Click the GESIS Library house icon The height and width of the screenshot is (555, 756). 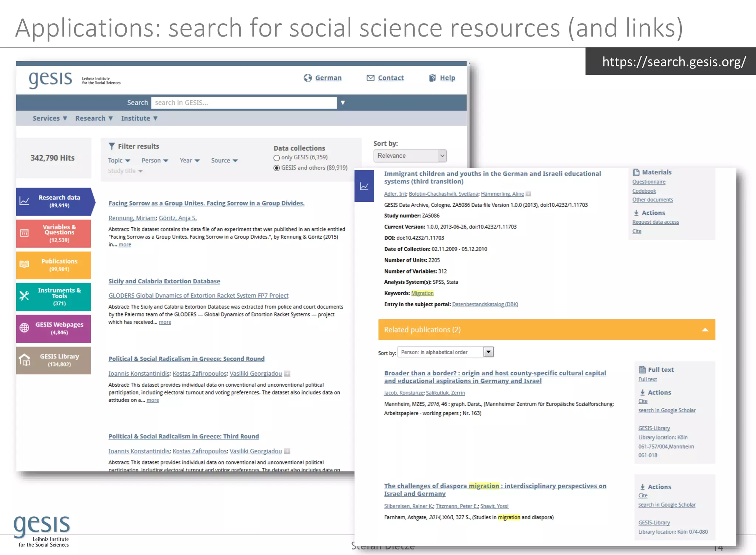click(x=25, y=359)
